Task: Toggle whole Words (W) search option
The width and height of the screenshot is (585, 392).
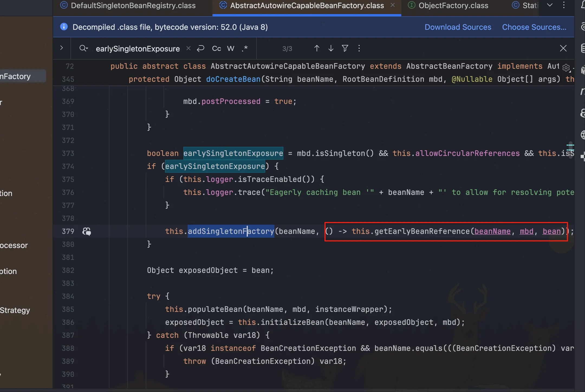Action: pyautogui.click(x=230, y=48)
